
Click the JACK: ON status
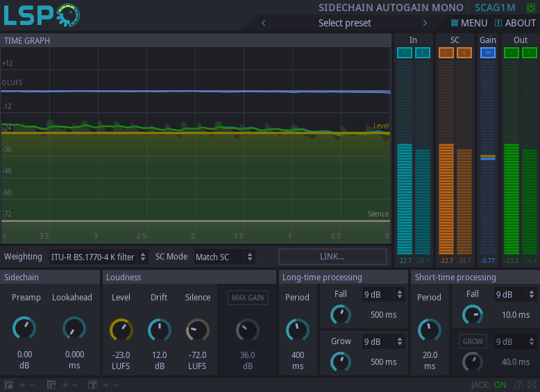tap(489, 385)
